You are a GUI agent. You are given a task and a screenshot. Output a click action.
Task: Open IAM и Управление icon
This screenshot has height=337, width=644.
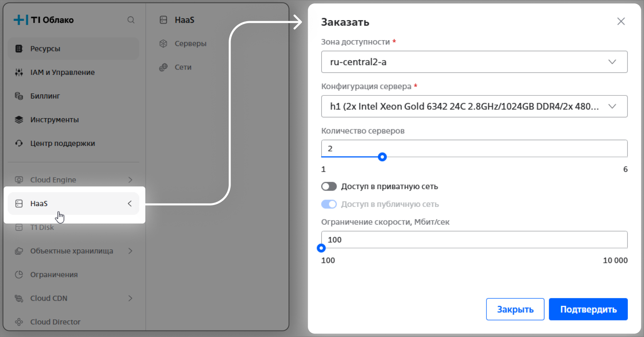19,72
